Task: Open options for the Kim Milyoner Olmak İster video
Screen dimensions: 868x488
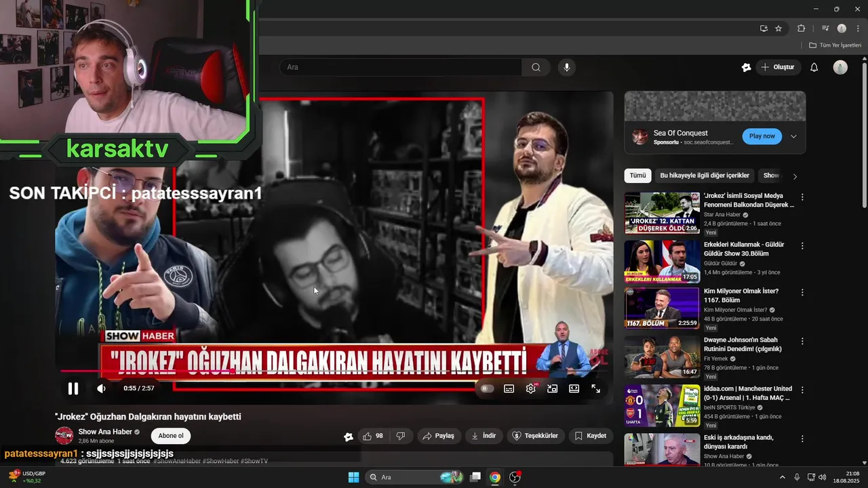Action: (x=802, y=293)
